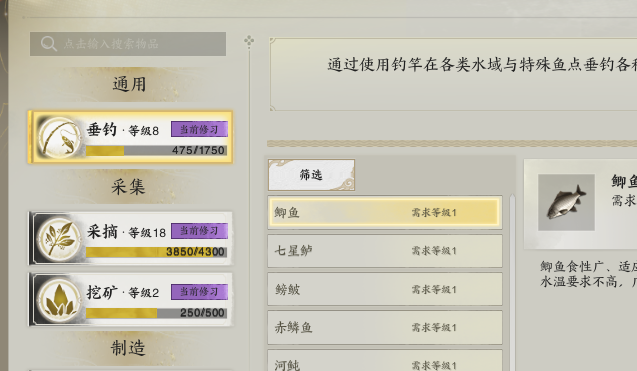This screenshot has width=637, height=371.
Task: Toggle 当前修习 badge on 挖矿
Action: point(199,292)
